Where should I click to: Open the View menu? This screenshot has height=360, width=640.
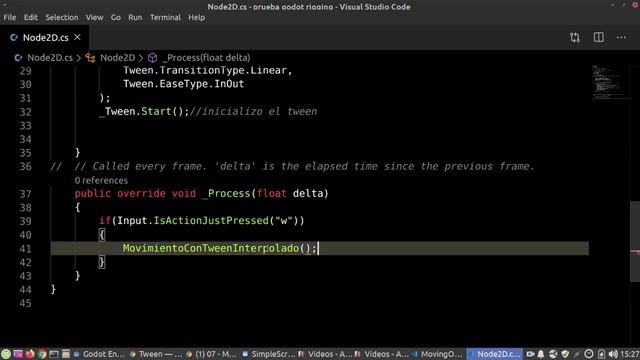tap(94, 18)
